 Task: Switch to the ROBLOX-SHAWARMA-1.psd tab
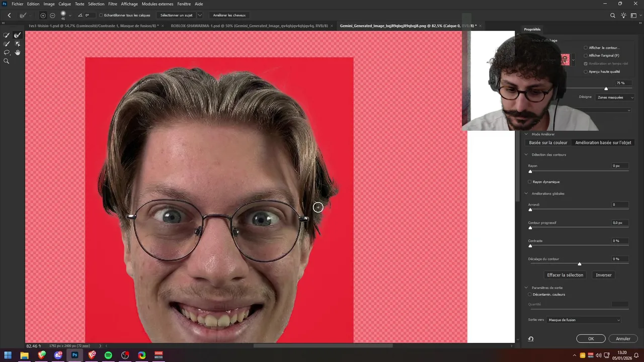point(249,26)
